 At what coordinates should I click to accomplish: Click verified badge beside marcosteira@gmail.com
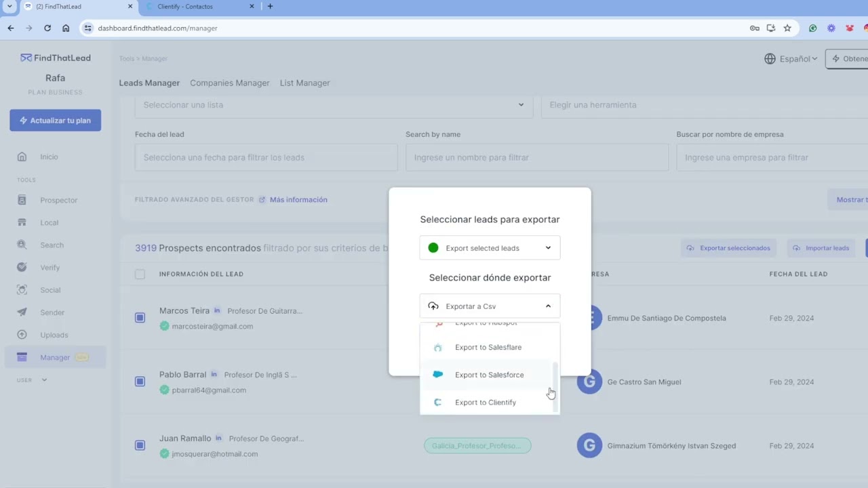pos(164,326)
